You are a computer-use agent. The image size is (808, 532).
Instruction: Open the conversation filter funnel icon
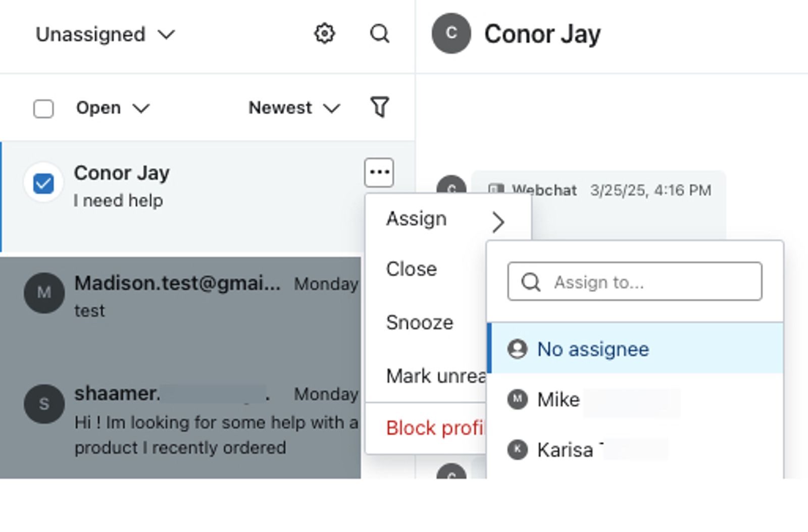point(380,107)
